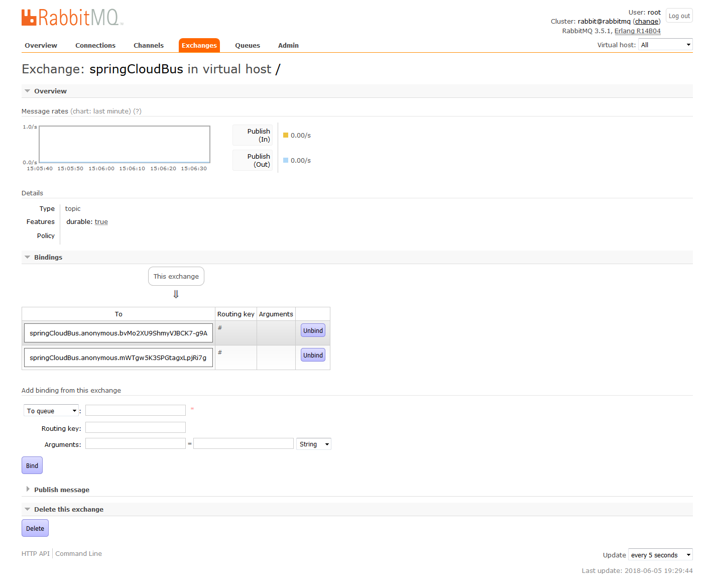The image size is (714, 588).
Task: Select the Exchanges tab
Action: [x=199, y=45]
